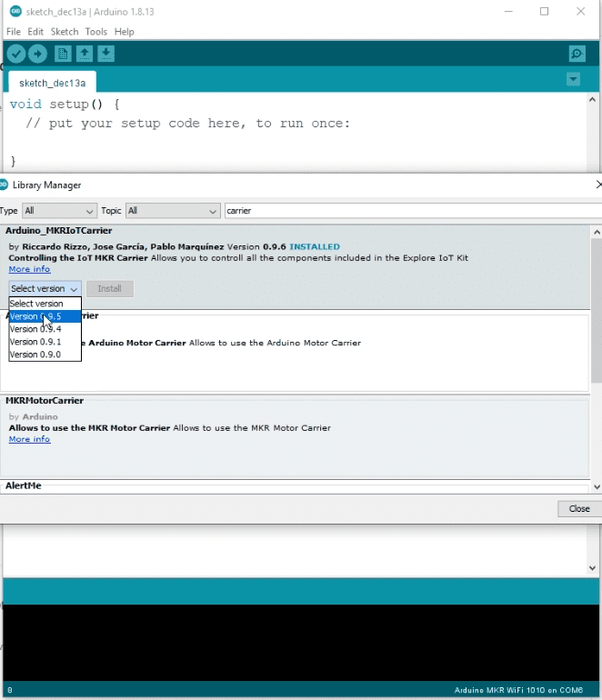Save the sketch with the Save icon
602x700 pixels.
[105, 54]
